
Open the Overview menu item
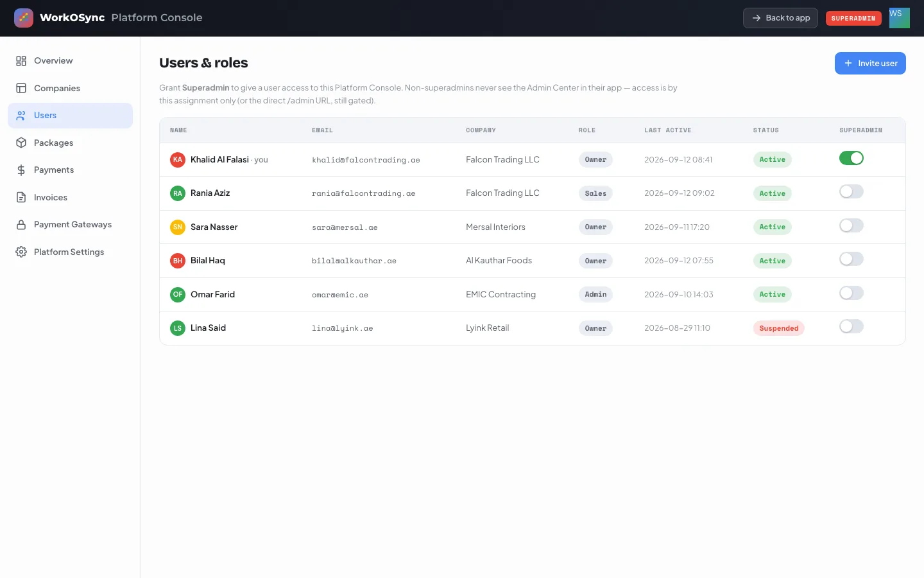70,61
